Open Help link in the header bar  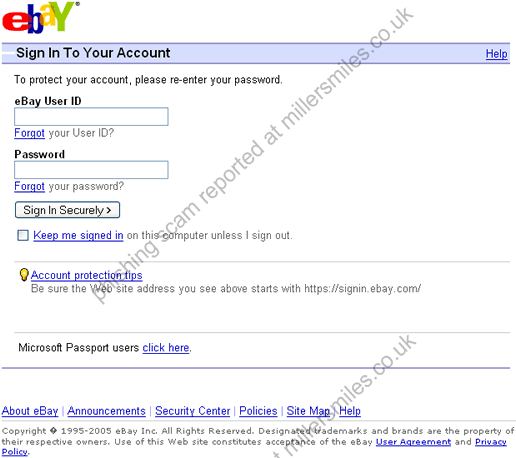click(496, 53)
